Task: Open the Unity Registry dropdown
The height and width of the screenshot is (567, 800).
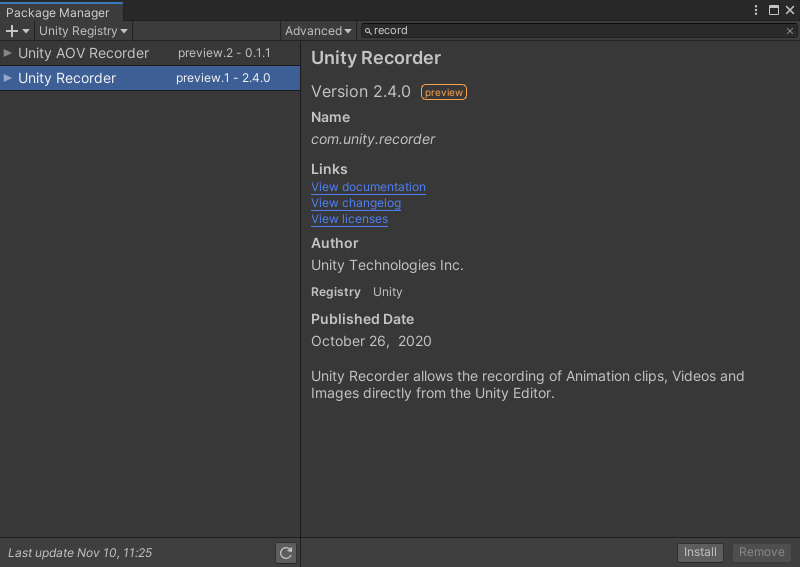Action: [x=83, y=31]
